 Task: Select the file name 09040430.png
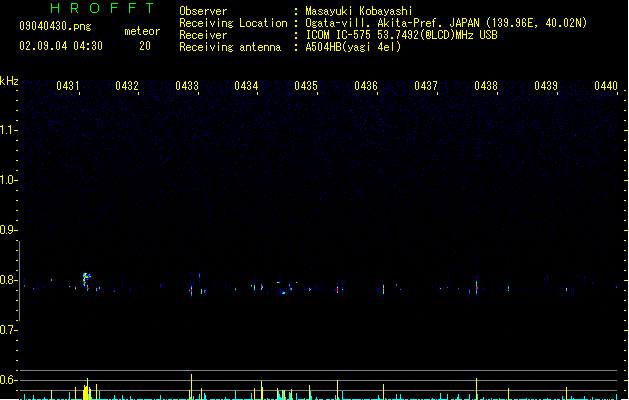[x=55, y=26]
